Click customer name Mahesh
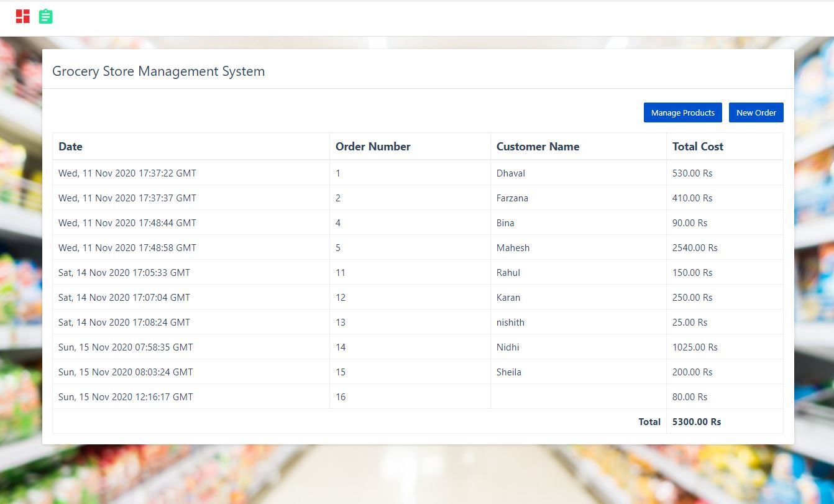 513,248
